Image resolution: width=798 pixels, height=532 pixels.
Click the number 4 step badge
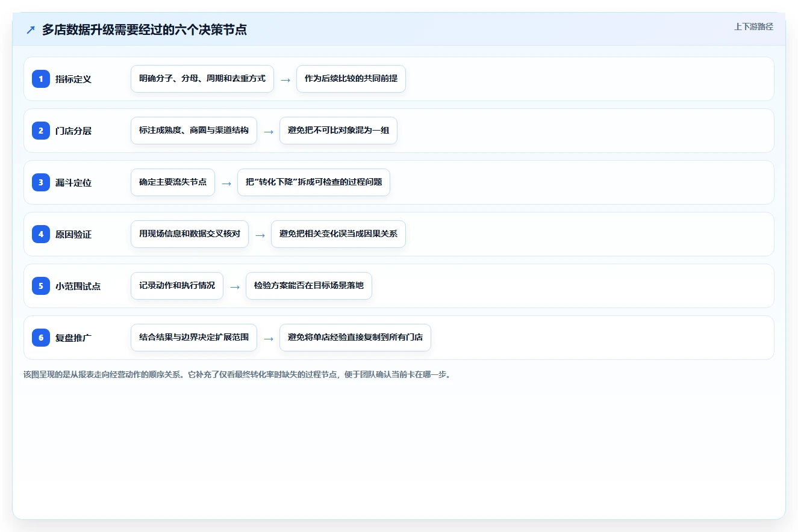(x=41, y=234)
